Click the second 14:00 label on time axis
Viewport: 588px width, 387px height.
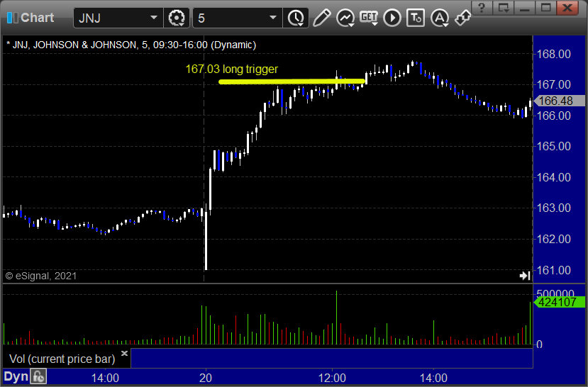pos(433,377)
